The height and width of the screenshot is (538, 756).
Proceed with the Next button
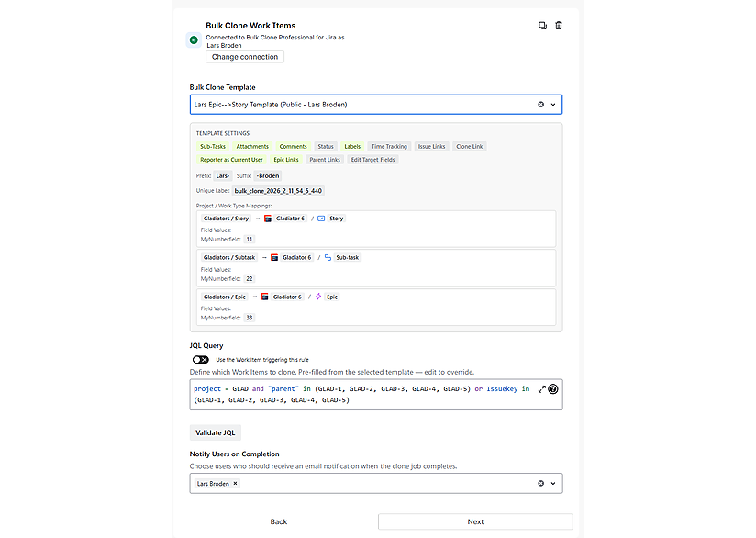click(475, 521)
